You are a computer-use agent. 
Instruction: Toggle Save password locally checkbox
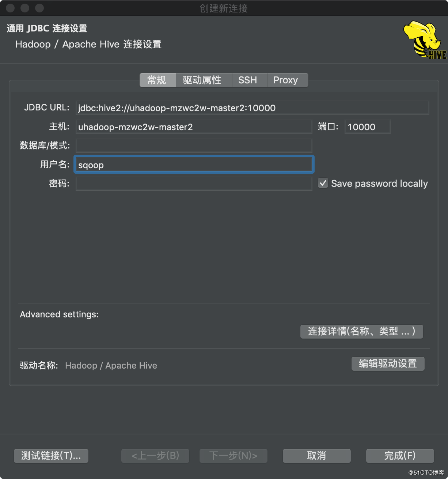click(x=323, y=183)
